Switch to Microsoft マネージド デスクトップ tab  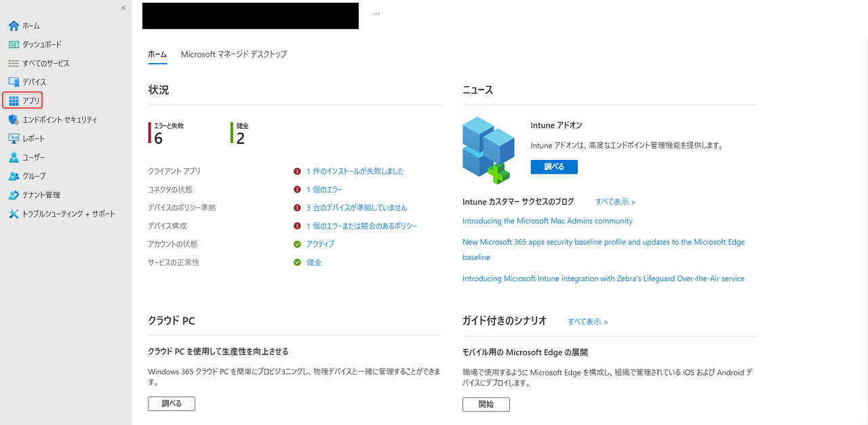pyautogui.click(x=233, y=54)
